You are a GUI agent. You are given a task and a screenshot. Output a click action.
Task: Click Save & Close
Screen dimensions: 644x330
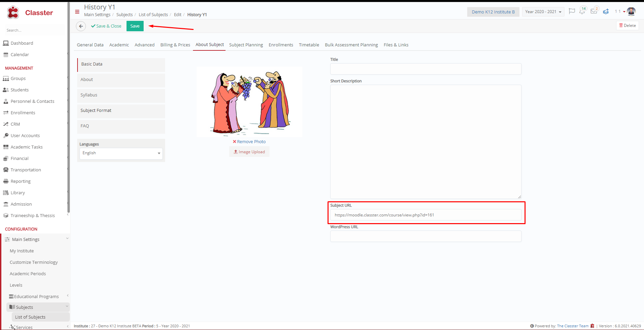(x=106, y=26)
